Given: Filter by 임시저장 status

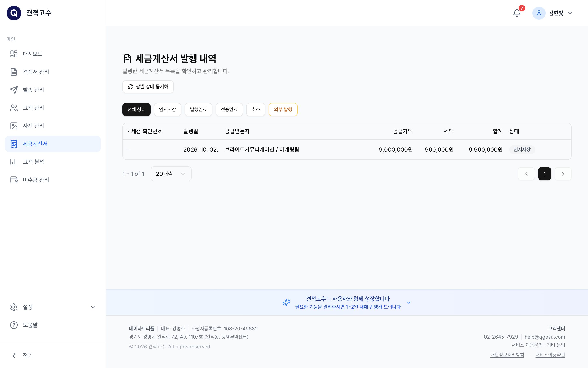Looking at the screenshot, I should (x=168, y=110).
